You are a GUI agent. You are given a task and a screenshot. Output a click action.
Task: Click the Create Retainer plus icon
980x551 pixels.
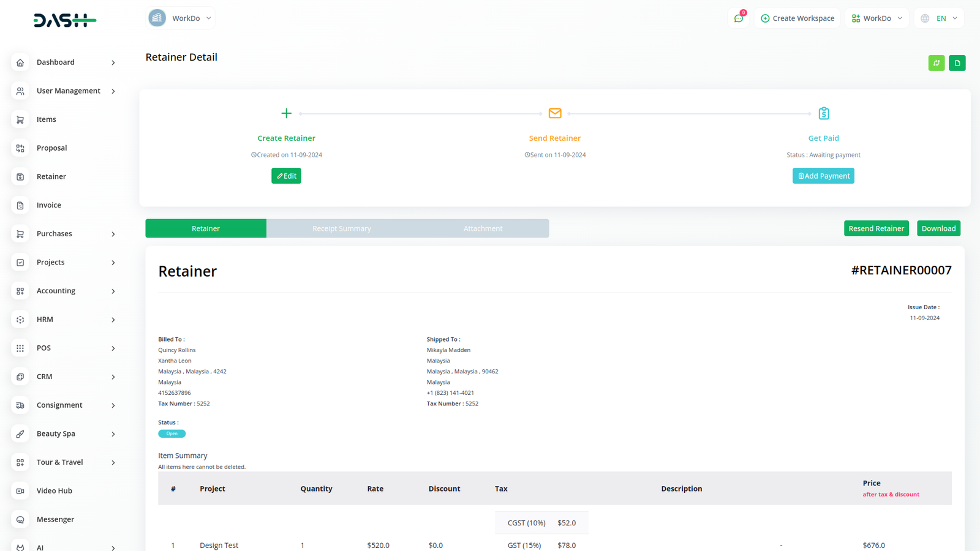(x=286, y=113)
